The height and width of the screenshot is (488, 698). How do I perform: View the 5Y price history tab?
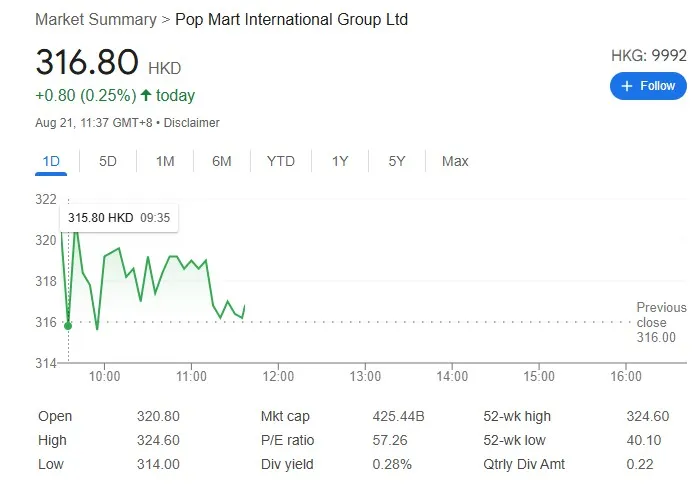[x=397, y=161]
